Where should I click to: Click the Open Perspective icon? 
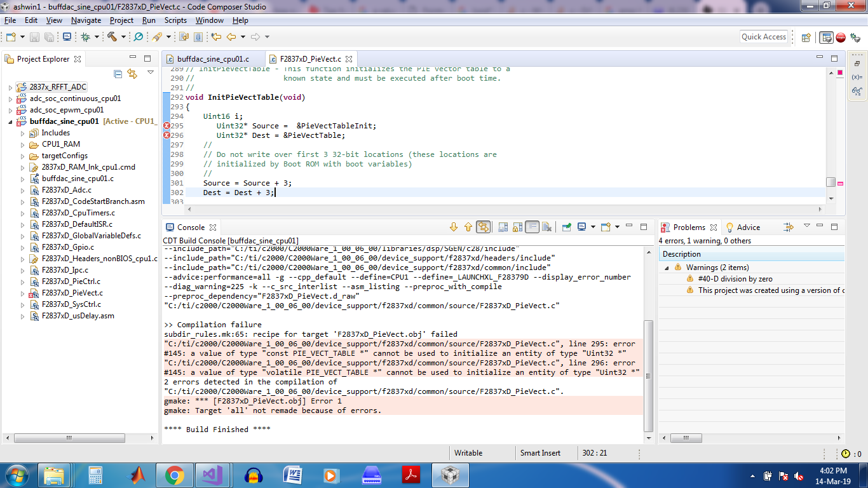806,37
